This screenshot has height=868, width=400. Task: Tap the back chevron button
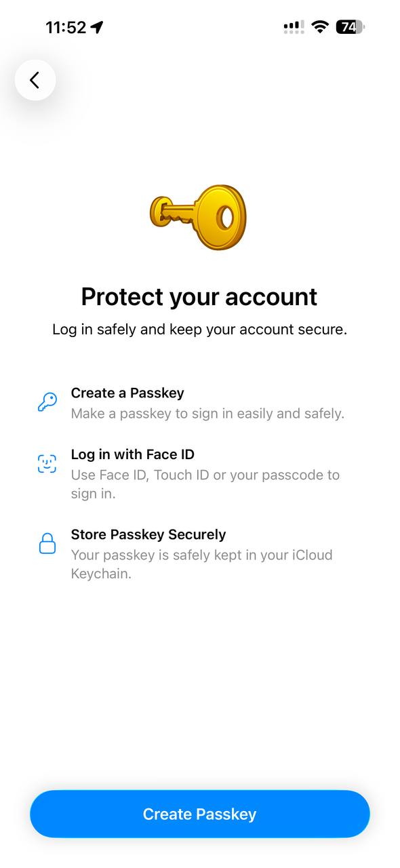(x=35, y=80)
